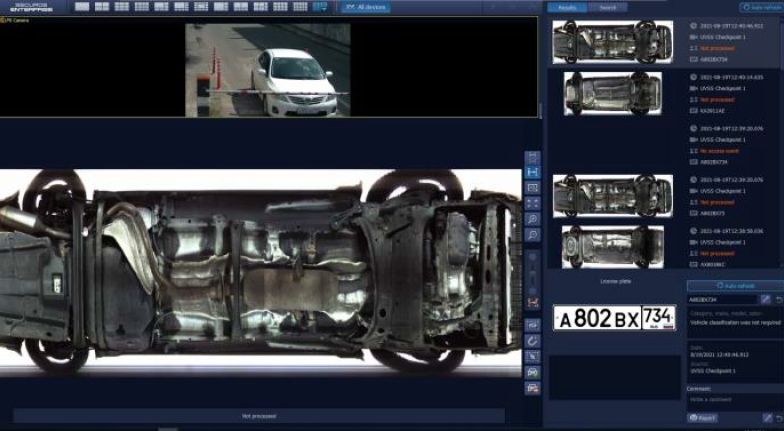This screenshot has height=431, width=784.
Task: Click the Not processed status bar
Action: [259, 415]
